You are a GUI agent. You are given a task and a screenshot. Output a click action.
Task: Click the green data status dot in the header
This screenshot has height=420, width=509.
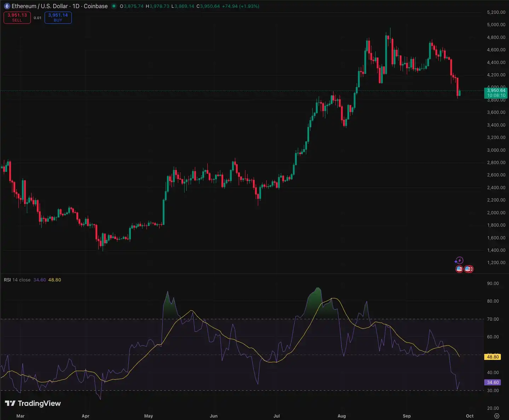(113, 6)
